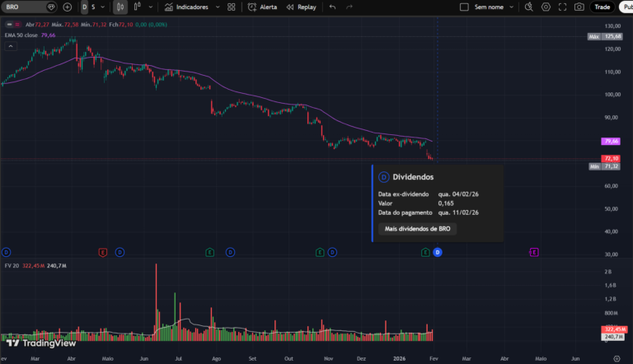633x364 pixels.
Task: Click the Máx 125,68 price scale label
Action: [x=605, y=37]
